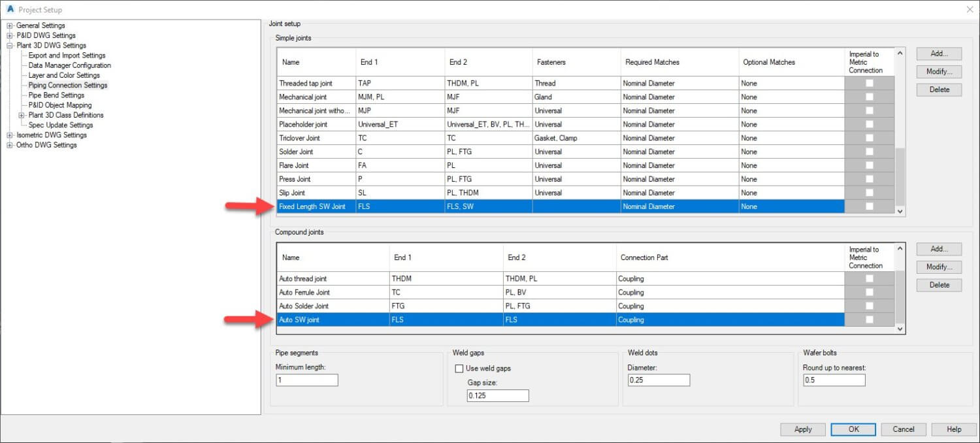Collapse the Plant 3D DWG Settings node
The image size is (980, 443).
10,46
